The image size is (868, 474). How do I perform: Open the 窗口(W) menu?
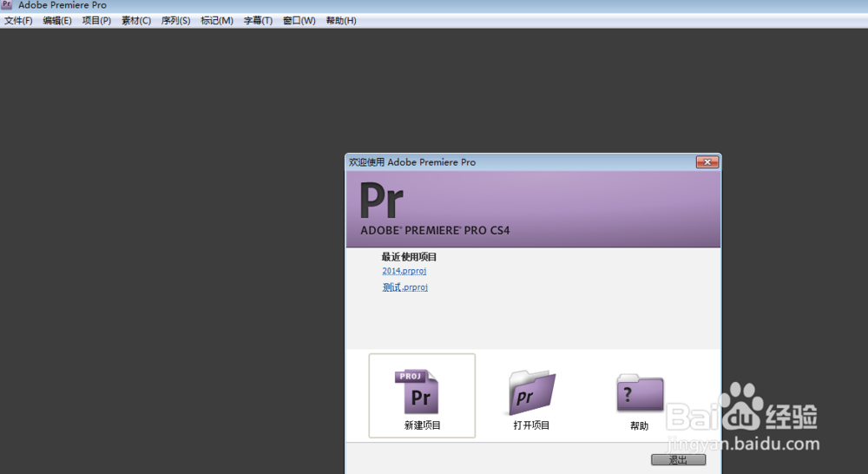point(299,21)
